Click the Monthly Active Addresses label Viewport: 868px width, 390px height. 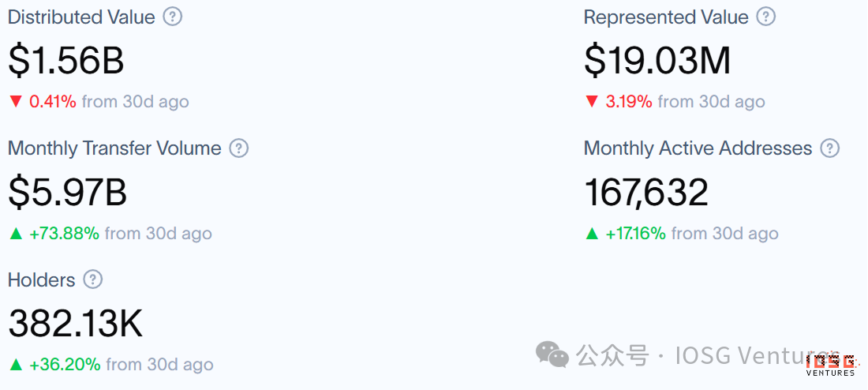[x=698, y=148]
